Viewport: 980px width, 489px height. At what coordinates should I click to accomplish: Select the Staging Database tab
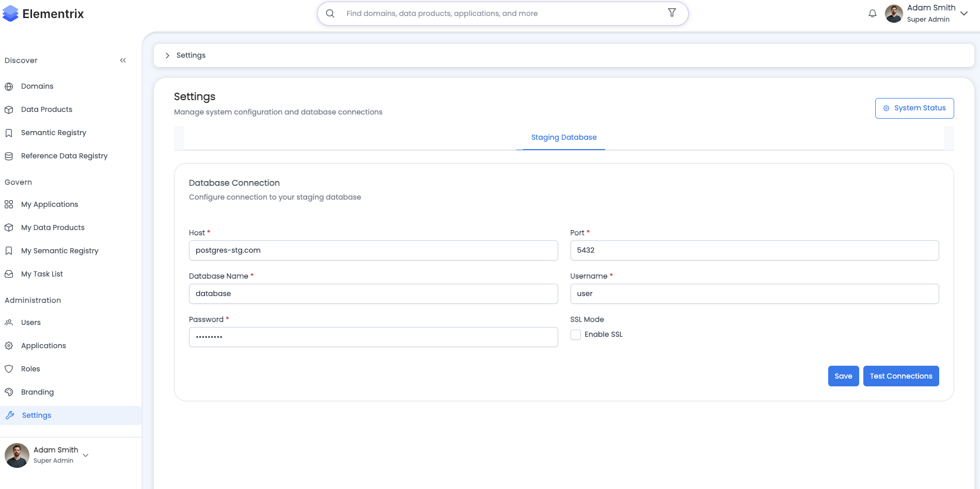(563, 137)
